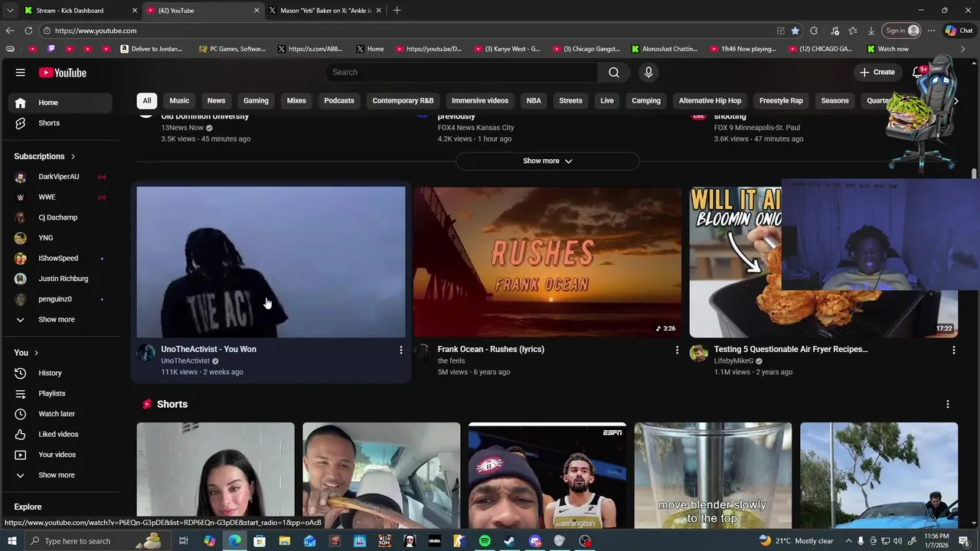Select the News filter chip
This screenshot has height=551, width=980.
(x=216, y=100)
